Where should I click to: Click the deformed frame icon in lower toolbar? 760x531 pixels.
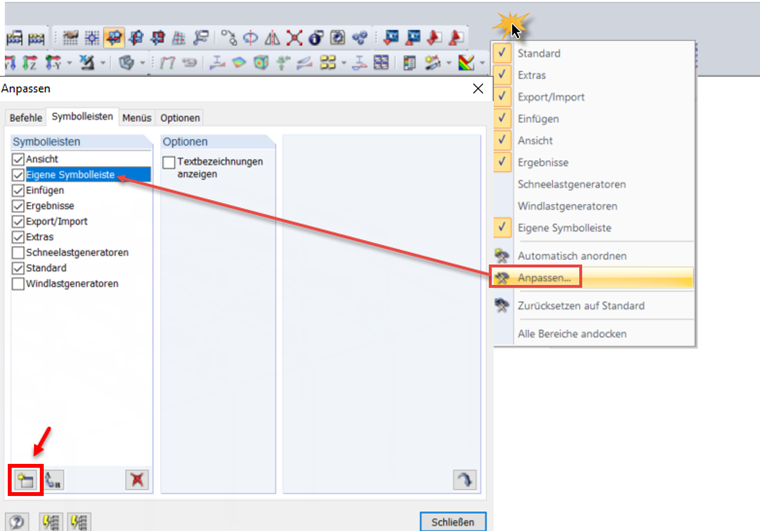point(167,62)
